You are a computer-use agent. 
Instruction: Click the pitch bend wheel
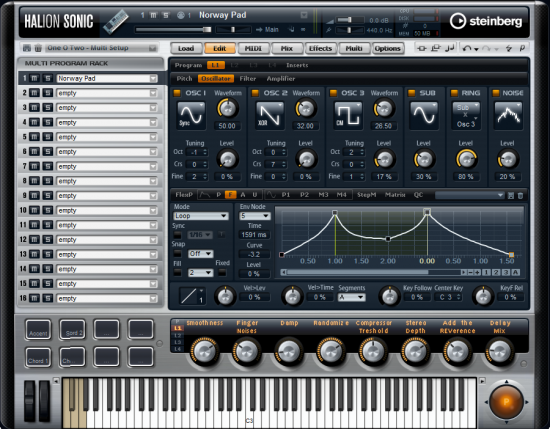tap(29, 401)
